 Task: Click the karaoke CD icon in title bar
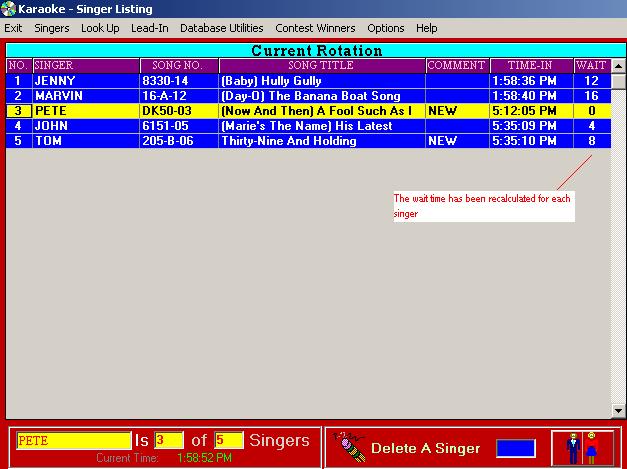8,8
